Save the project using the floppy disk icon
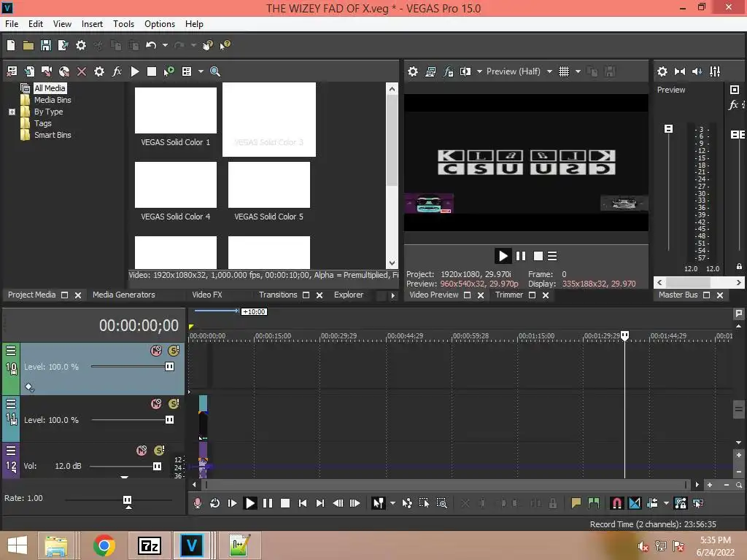Viewport: 747px width, 560px height. (x=46, y=45)
